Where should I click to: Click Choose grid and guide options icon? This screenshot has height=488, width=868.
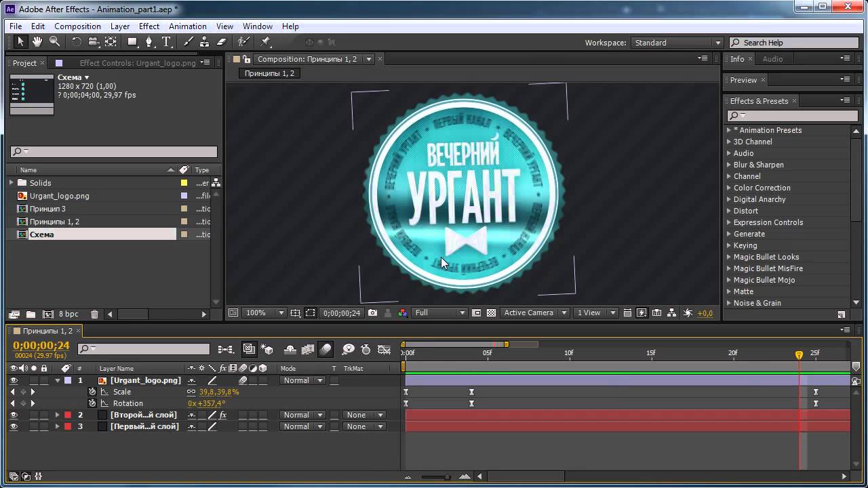coord(295,313)
